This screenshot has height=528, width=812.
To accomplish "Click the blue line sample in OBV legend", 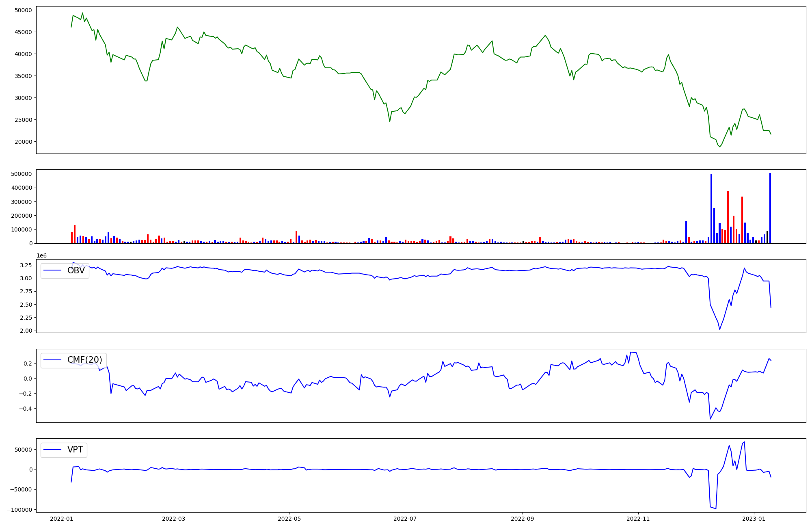I will (x=52, y=270).
